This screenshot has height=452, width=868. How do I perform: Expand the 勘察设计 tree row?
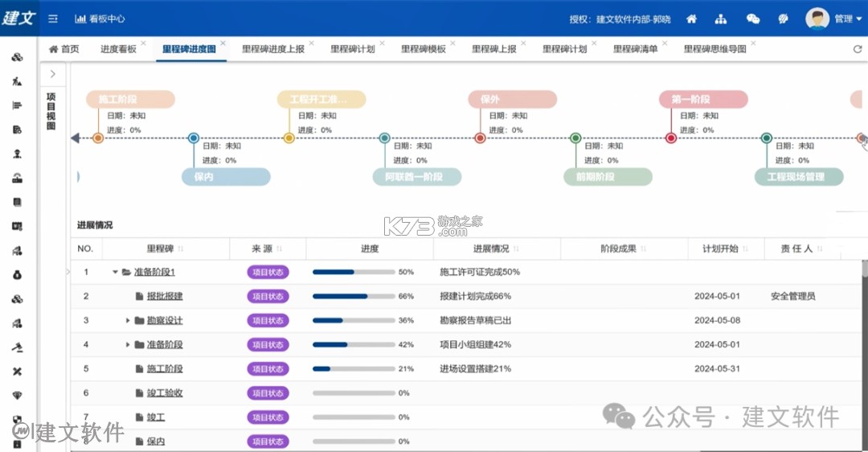(128, 321)
